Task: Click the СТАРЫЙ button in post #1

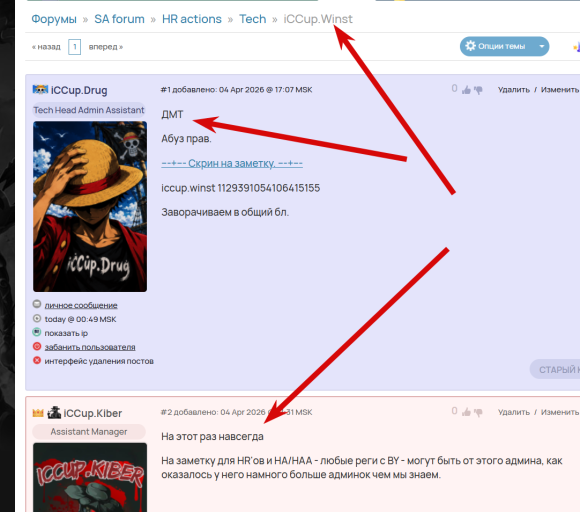Action: click(555, 369)
